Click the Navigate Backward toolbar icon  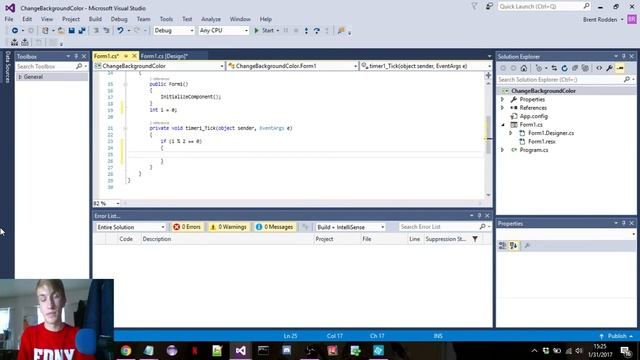(15, 31)
